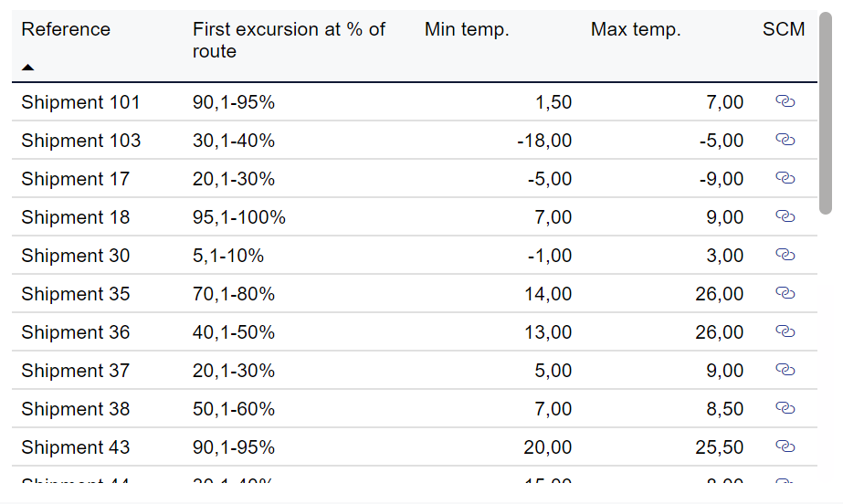Click the Shipment 43 reference cell

pos(75,447)
